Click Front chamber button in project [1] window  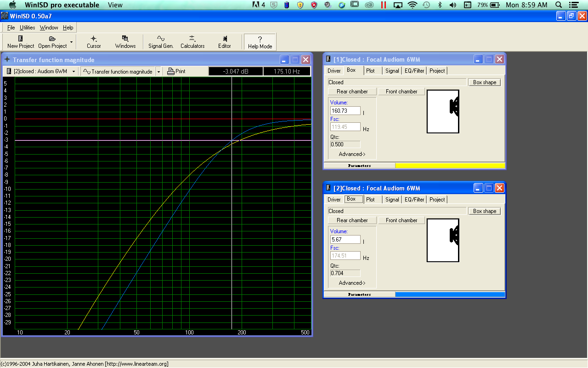tap(401, 92)
